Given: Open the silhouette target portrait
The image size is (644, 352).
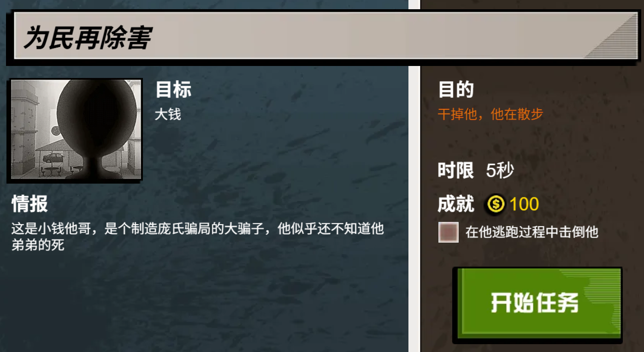Looking at the screenshot, I should (76, 129).
